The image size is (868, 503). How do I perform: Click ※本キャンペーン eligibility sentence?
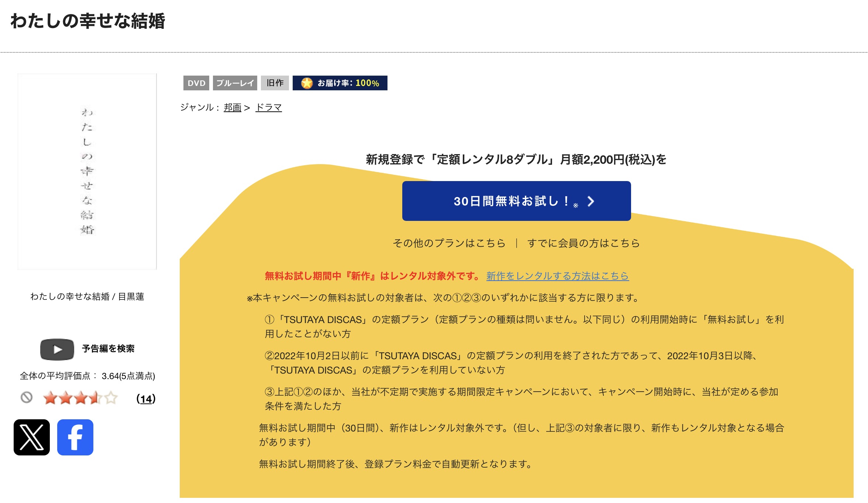[443, 298]
